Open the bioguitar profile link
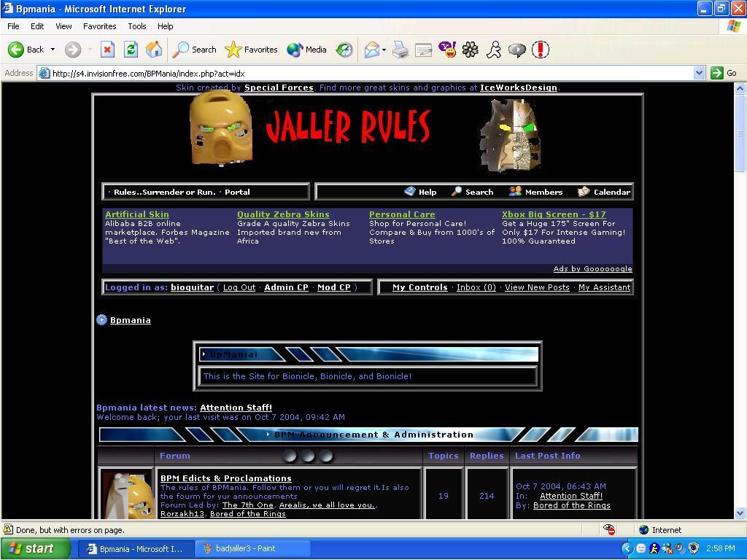This screenshot has width=747, height=560. click(x=192, y=287)
